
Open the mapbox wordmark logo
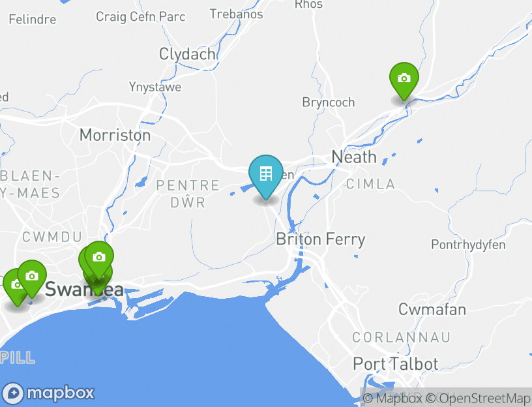point(61,394)
